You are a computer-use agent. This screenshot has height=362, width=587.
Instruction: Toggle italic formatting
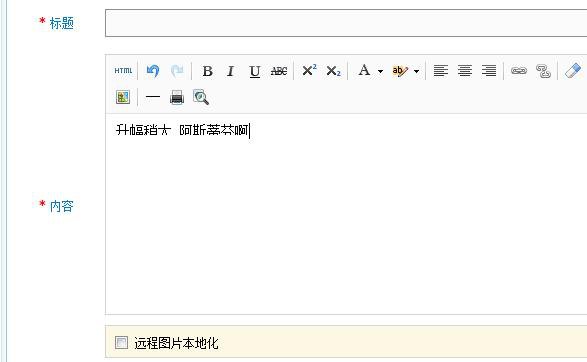pos(231,70)
